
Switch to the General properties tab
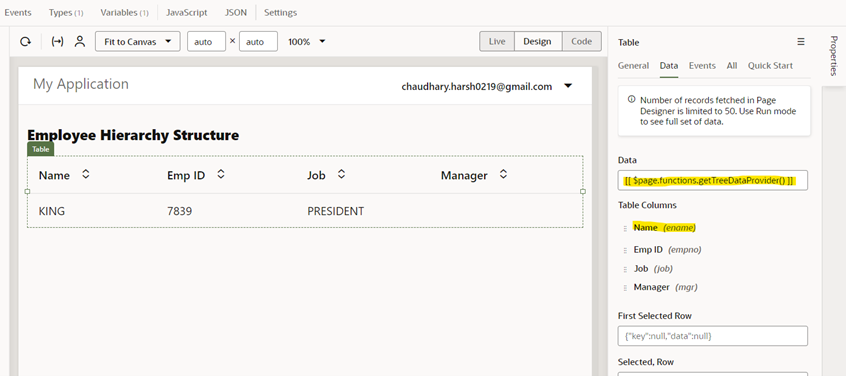point(633,66)
